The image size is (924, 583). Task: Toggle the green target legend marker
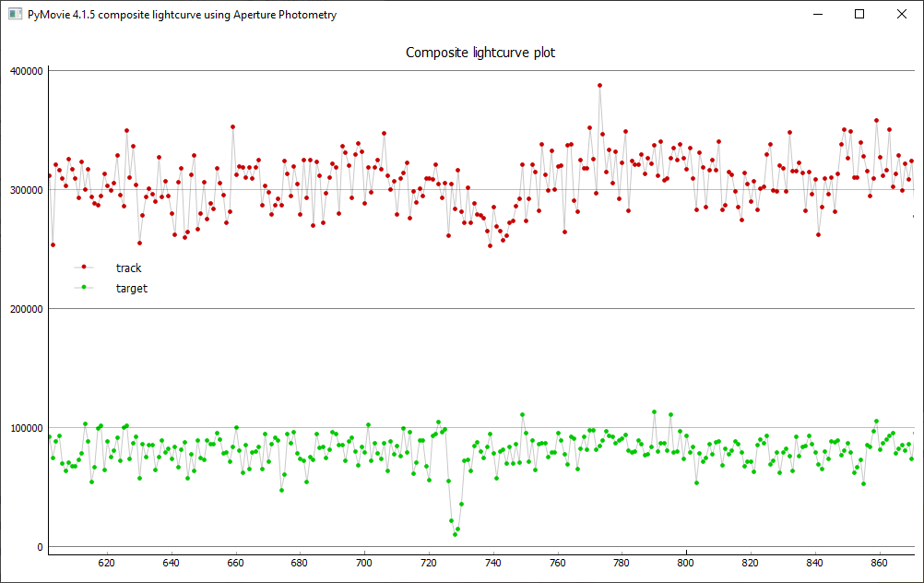click(x=84, y=288)
